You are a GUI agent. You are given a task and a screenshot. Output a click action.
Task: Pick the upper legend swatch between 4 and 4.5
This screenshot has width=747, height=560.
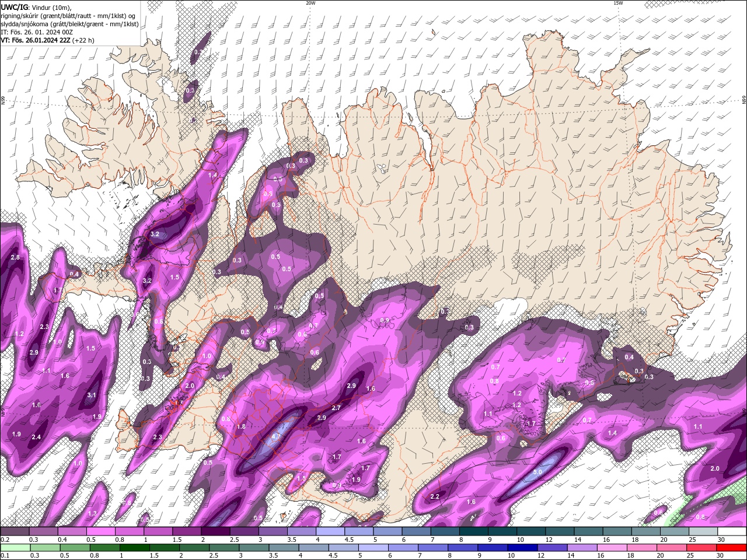point(330,531)
